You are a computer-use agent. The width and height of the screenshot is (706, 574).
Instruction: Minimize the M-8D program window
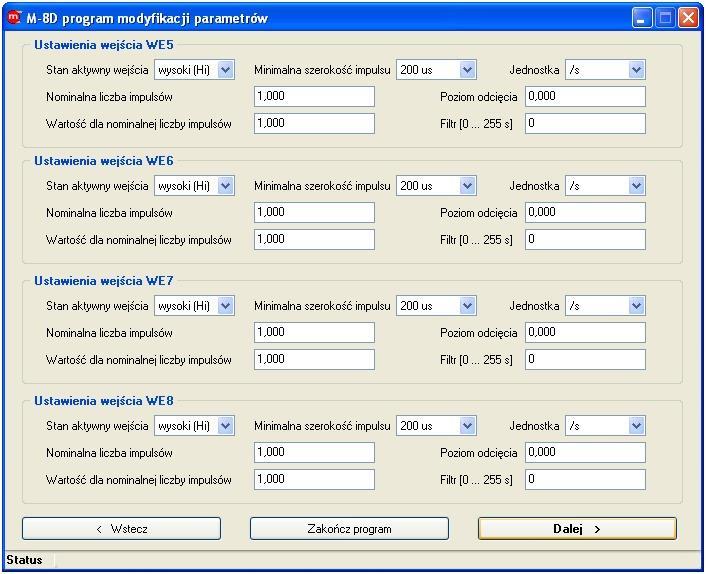[642, 18]
